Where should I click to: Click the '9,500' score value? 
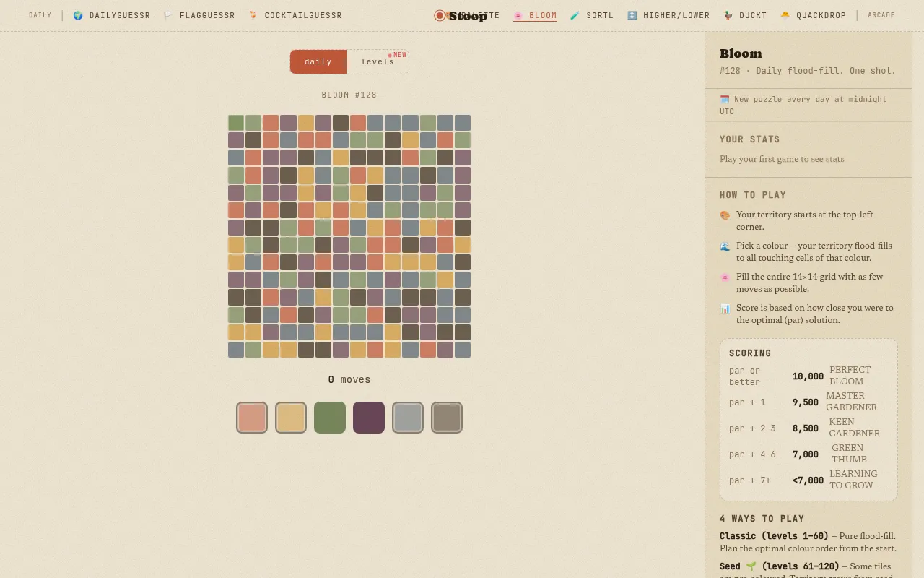[806, 402]
